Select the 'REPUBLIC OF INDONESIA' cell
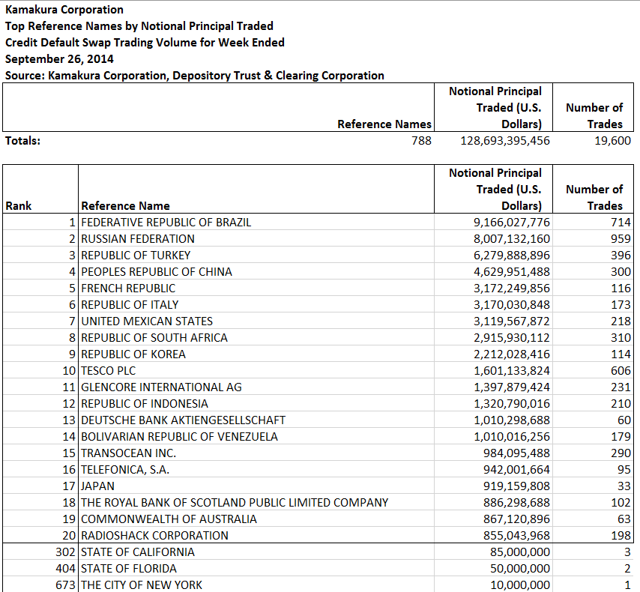 [x=256, y=404]
